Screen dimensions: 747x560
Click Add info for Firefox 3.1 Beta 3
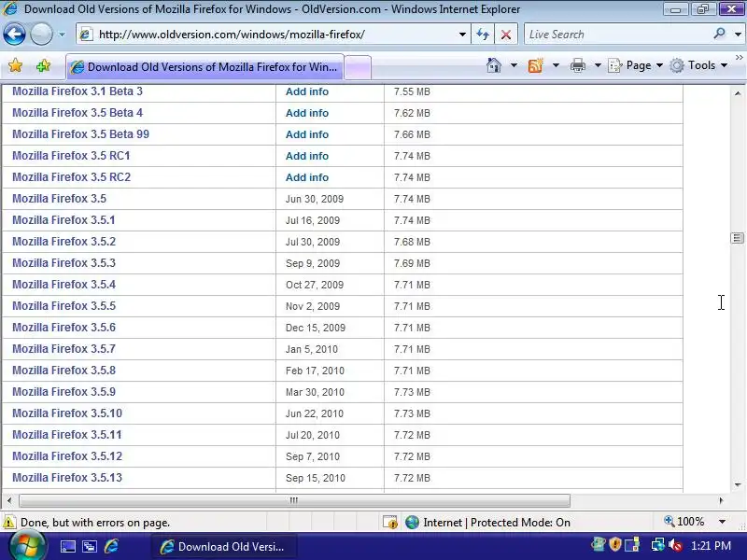point(307,91)
